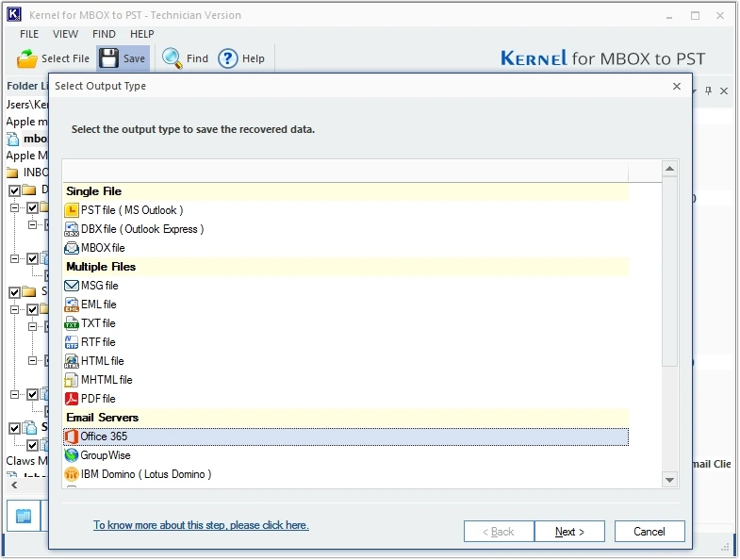
Task: Choose DBX file ( Outlook Express ) text
Action: (142, 229)
